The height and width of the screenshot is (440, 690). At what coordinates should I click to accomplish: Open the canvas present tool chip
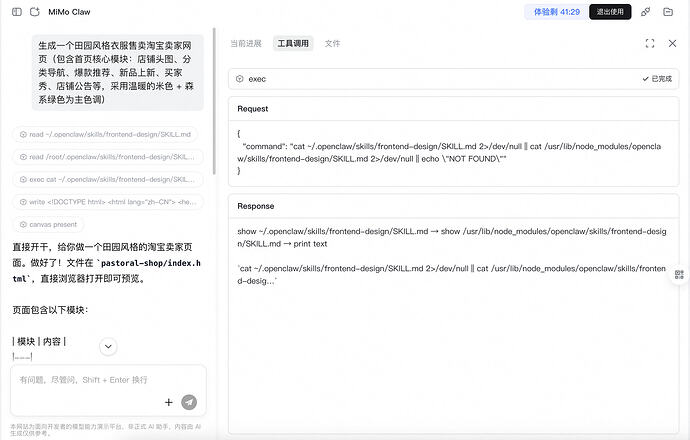point(48,224)
